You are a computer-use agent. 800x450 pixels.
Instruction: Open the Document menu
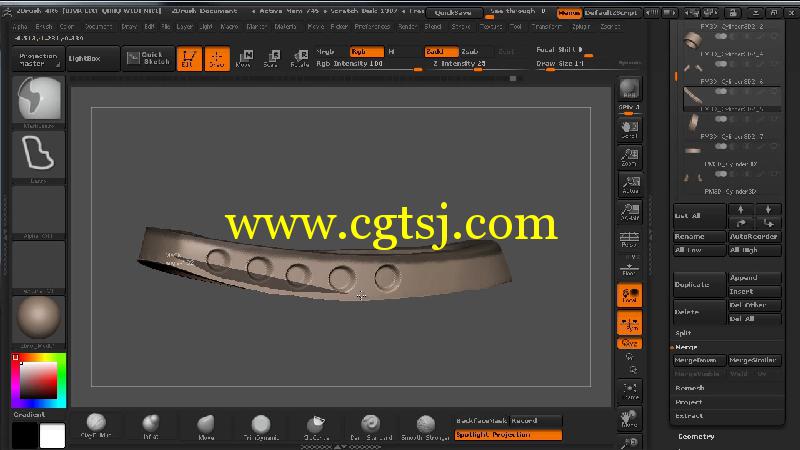click(98, 27)
